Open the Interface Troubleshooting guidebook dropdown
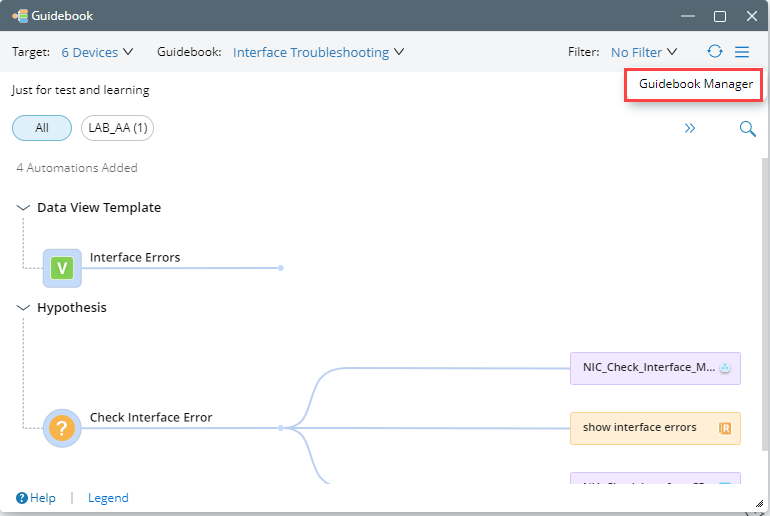This screenshot has height=516, width=770. 318,52
